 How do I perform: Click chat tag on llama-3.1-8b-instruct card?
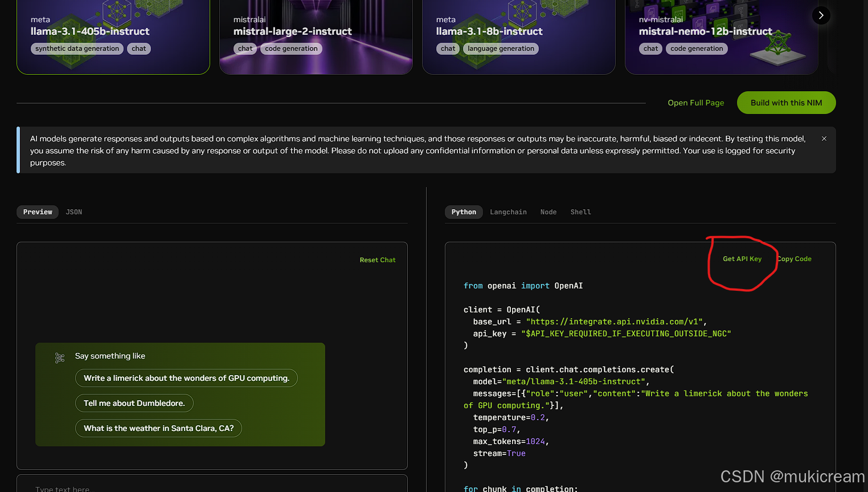tap(448, 48)
